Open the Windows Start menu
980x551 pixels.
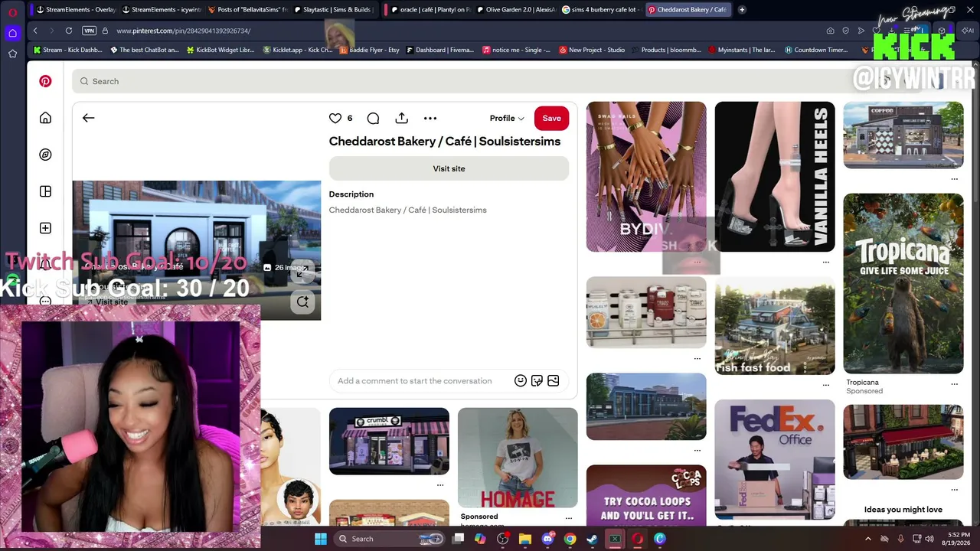(321, 539)
